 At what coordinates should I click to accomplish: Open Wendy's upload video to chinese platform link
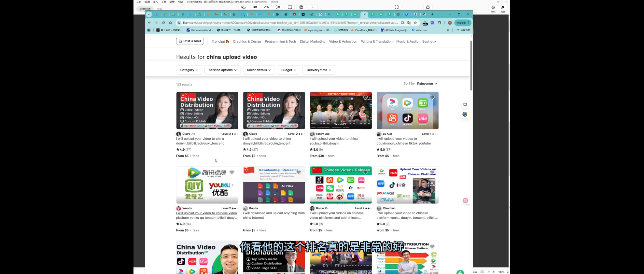pyautogui.click(x=207, y=215)
